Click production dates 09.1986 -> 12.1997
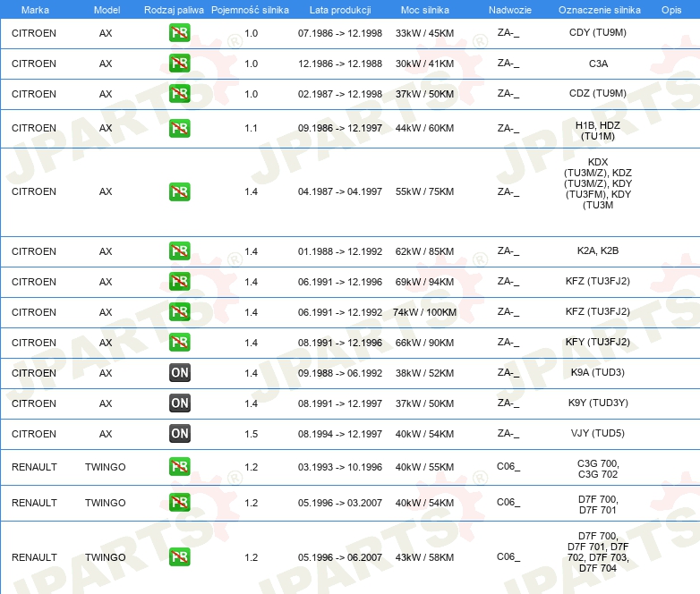 point(340,128)
